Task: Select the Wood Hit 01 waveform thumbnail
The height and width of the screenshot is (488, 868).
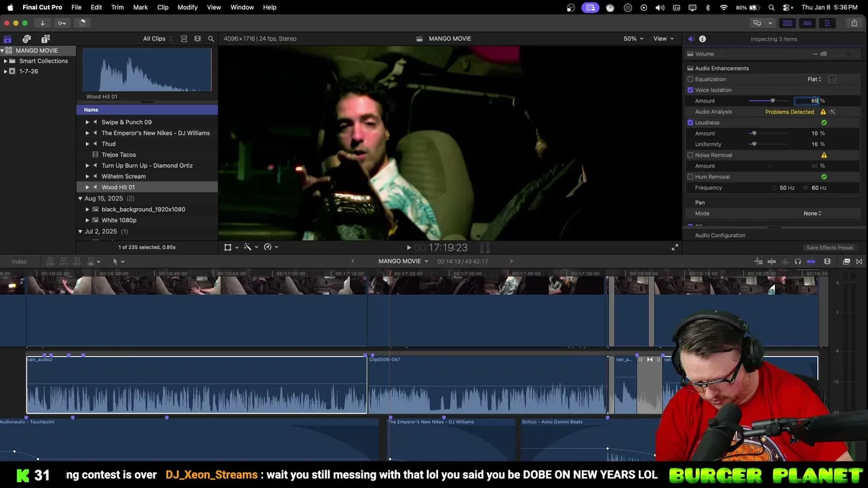Action: 147,70
